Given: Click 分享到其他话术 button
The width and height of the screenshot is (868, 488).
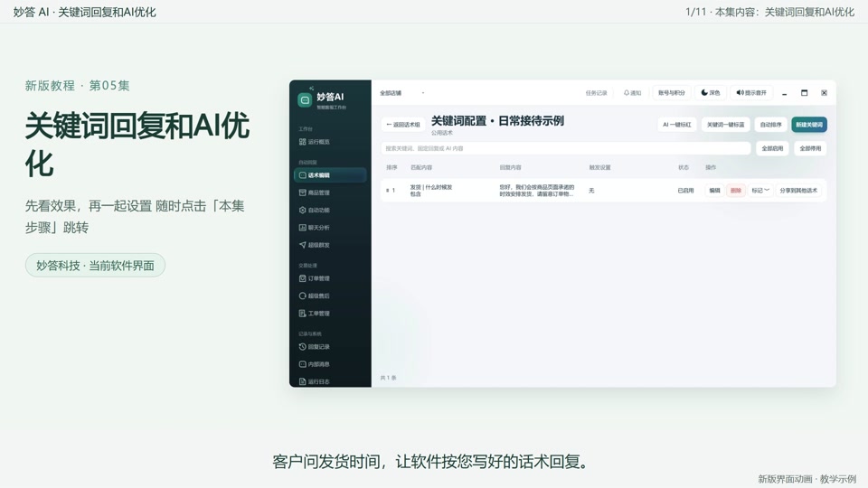Looking at the screenshot, I should click(798, 191).
